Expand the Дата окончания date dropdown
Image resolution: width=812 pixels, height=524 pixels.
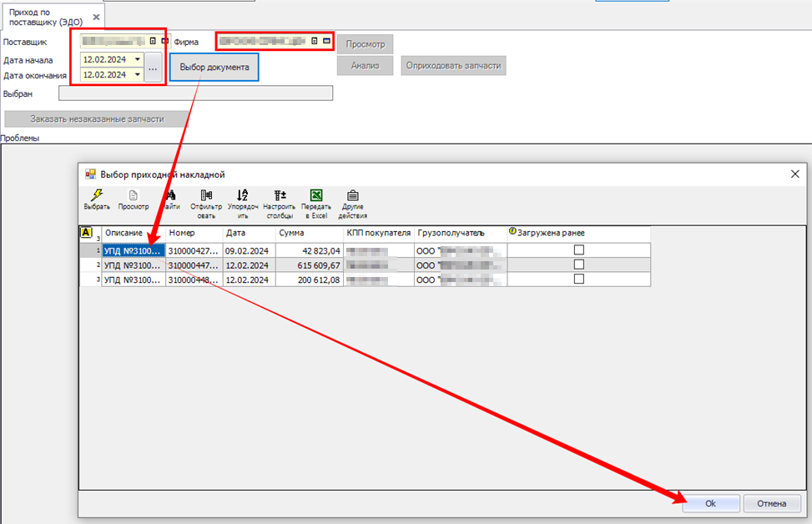[x=136, y=74]
